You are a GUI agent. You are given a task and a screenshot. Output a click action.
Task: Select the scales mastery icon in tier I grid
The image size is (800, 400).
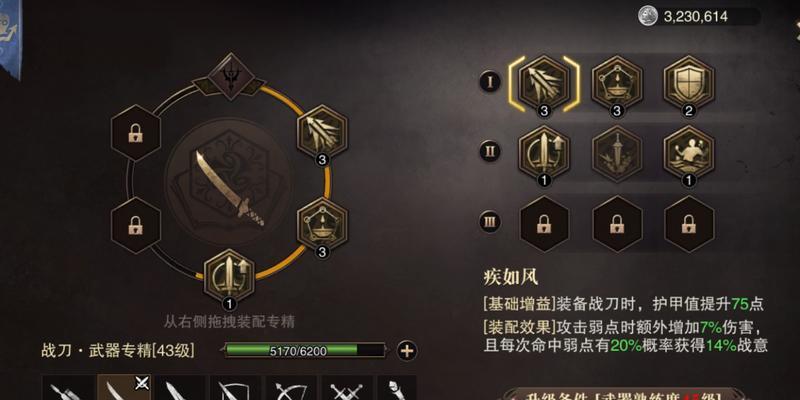coord(617,83)
